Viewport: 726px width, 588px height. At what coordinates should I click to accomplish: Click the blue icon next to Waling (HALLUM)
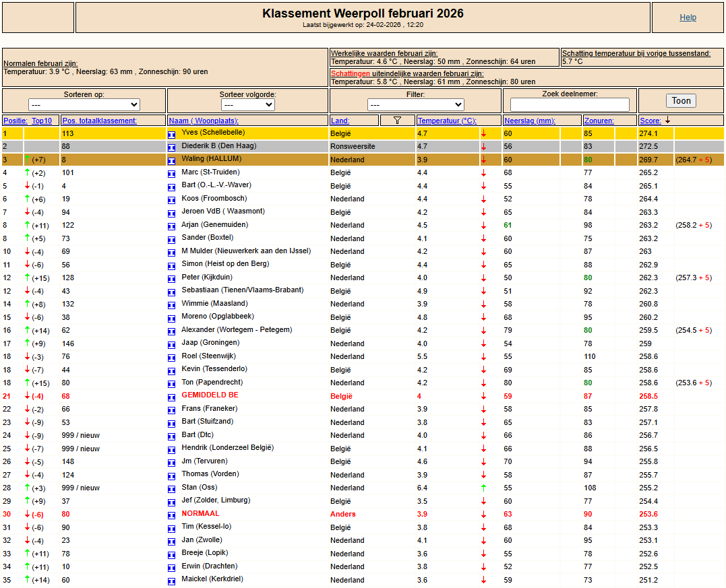tap(171, 161)
